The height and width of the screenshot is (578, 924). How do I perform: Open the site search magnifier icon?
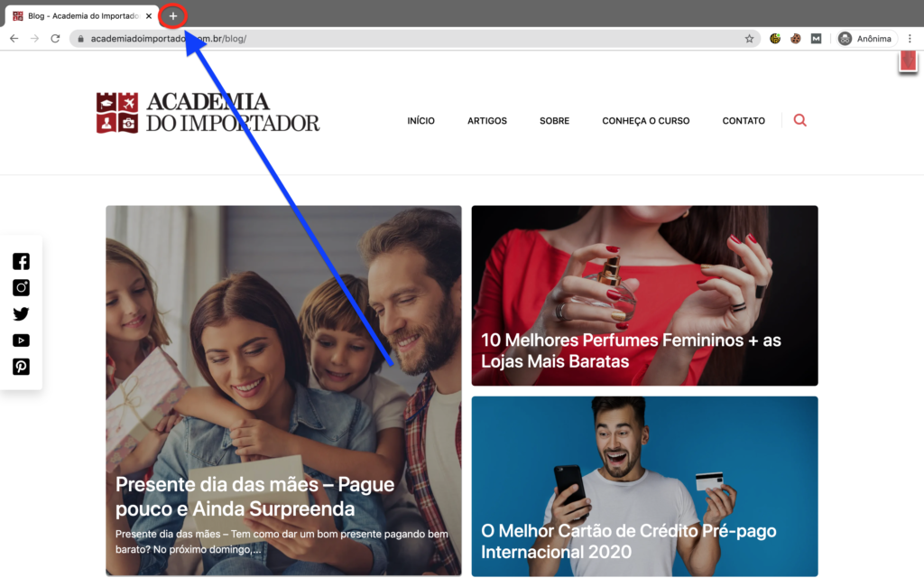pyautogui.click(x=799, y=120)
